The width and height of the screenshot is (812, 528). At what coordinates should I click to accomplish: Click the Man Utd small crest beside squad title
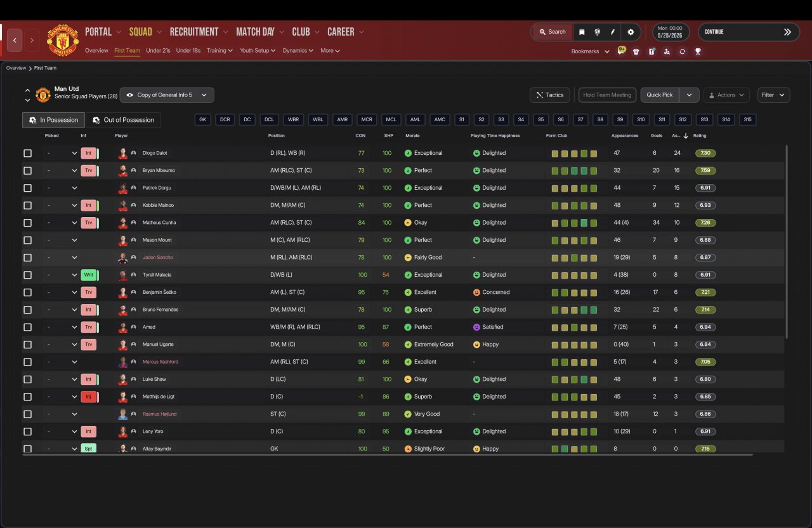pyautogui.click(x=43, y=95)
